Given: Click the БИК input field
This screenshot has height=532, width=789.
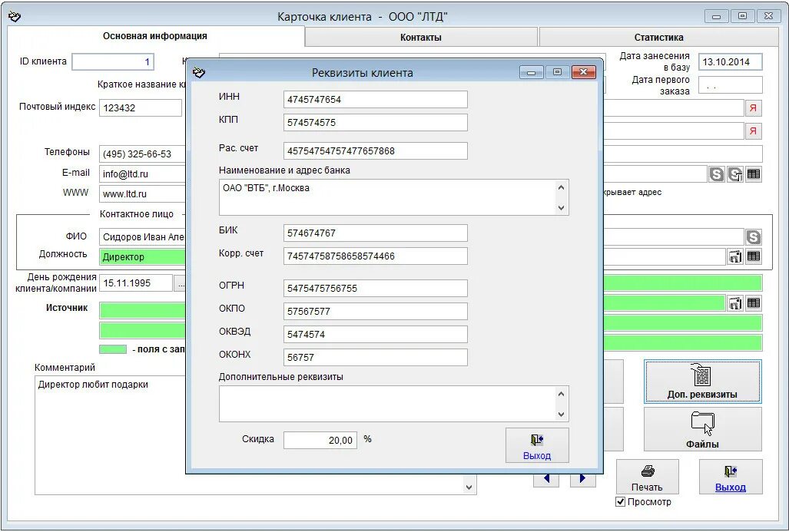Looking at the screenshot, I should pyautogui.click(x=376, y=233).
